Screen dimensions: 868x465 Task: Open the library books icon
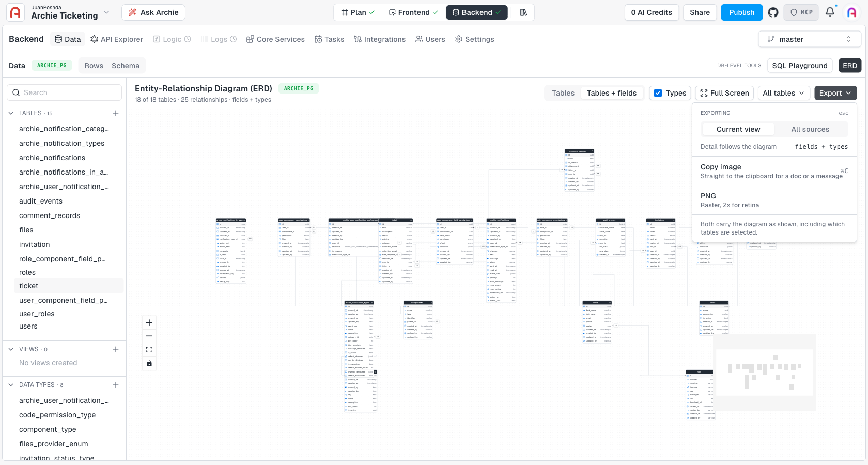click(x=523, y=12)
